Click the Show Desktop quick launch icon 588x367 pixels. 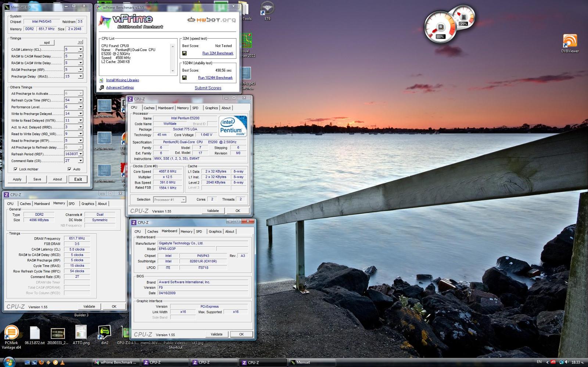point(27,363)
